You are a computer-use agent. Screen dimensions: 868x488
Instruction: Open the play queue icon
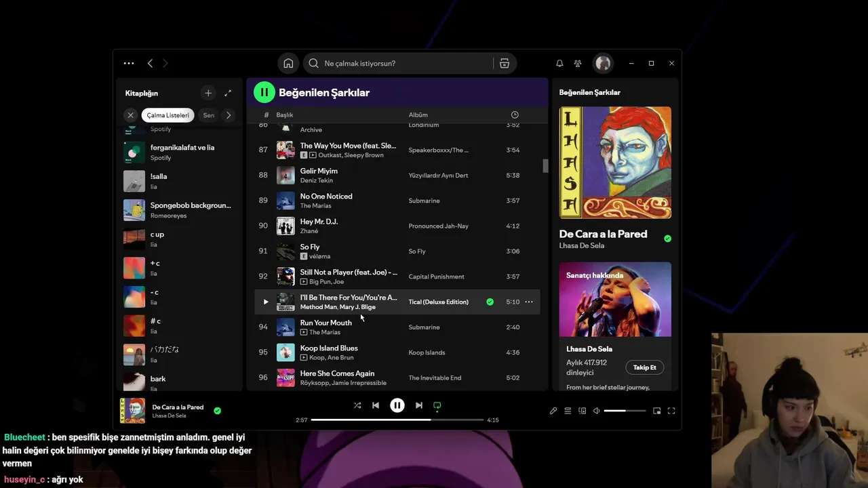tap(568, 411)
